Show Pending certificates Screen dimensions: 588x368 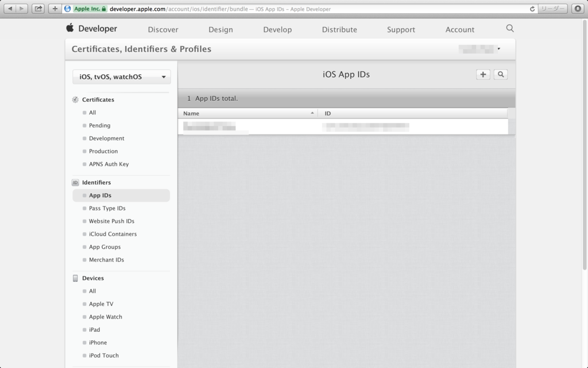coord(99,125)
